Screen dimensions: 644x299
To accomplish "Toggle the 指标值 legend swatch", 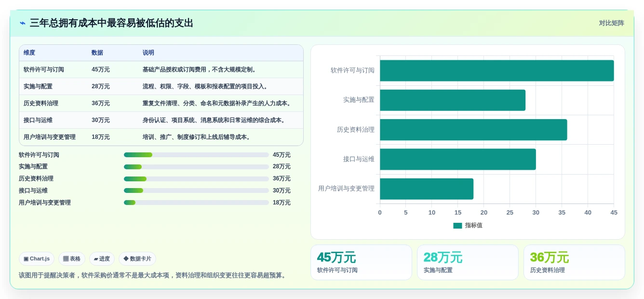I will click(457, 226).
